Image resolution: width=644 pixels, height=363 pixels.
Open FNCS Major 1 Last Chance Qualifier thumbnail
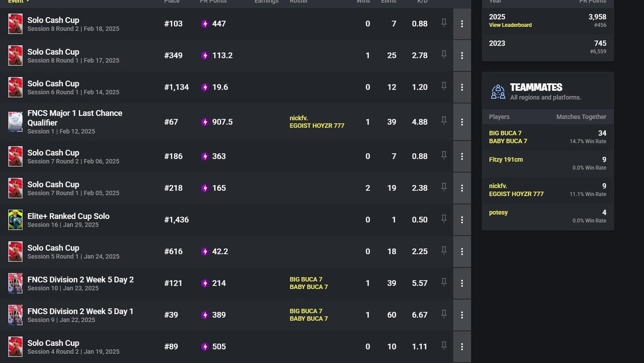coord(16,122)
